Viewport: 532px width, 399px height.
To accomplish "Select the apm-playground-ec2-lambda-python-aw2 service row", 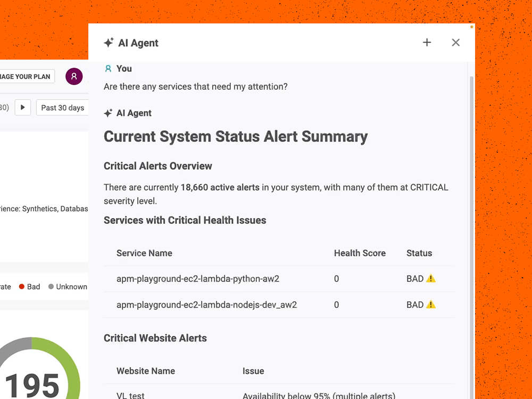I will [198, 279].
